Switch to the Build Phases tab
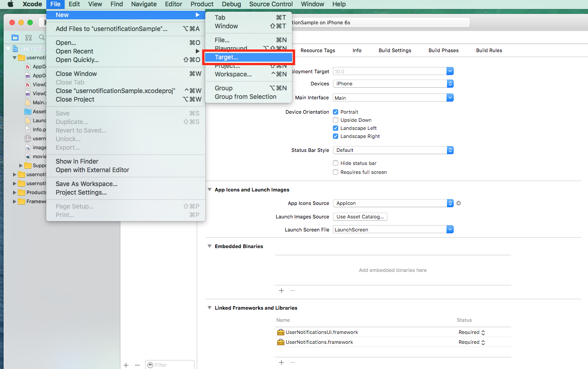The height and width of the screenshot is (369, 588). (443, 50)
